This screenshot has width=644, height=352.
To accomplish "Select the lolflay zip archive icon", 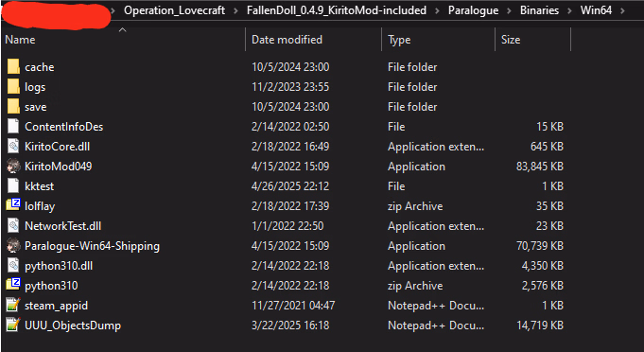I will 13,205.
